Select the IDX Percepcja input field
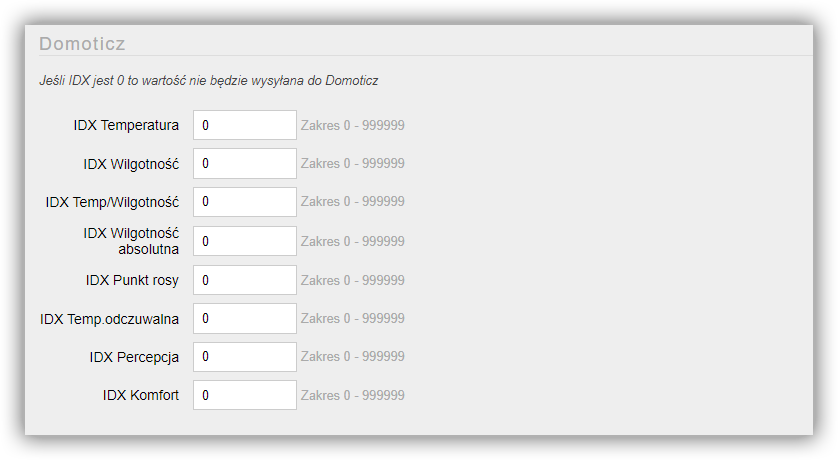Screen dimensions: 838x460 click(245, 357)
